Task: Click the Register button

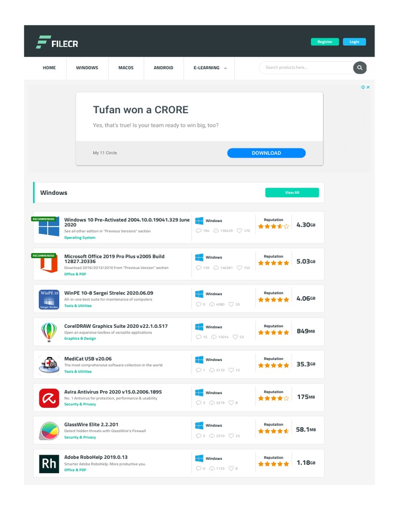Action: tap(325, 42)
